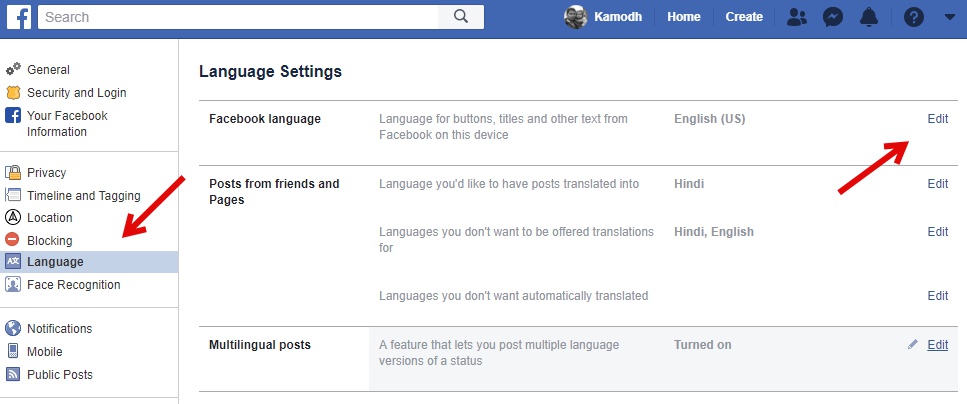Click the Security and Login badge icon
Screen dimensions: 967x404
13,93
